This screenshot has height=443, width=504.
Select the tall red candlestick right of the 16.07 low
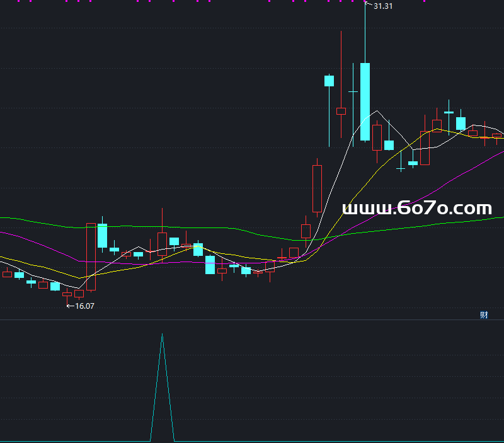click(x=91, y=256)
